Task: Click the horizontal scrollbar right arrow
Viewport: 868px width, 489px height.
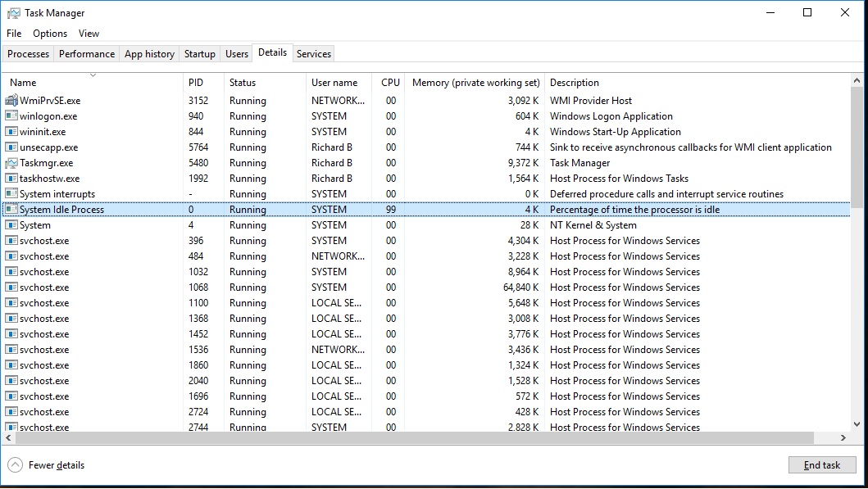Action: point(844,438)
